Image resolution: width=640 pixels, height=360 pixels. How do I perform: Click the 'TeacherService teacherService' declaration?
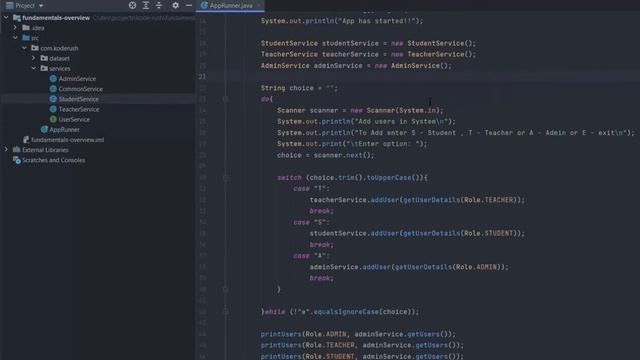pyautogui.click(x=369, y=54)
